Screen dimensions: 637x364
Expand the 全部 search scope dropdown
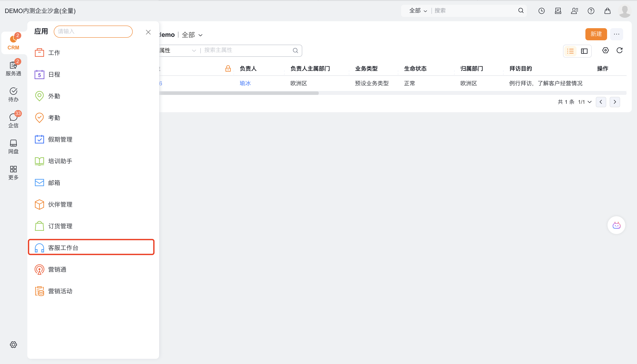pos(418,11)
